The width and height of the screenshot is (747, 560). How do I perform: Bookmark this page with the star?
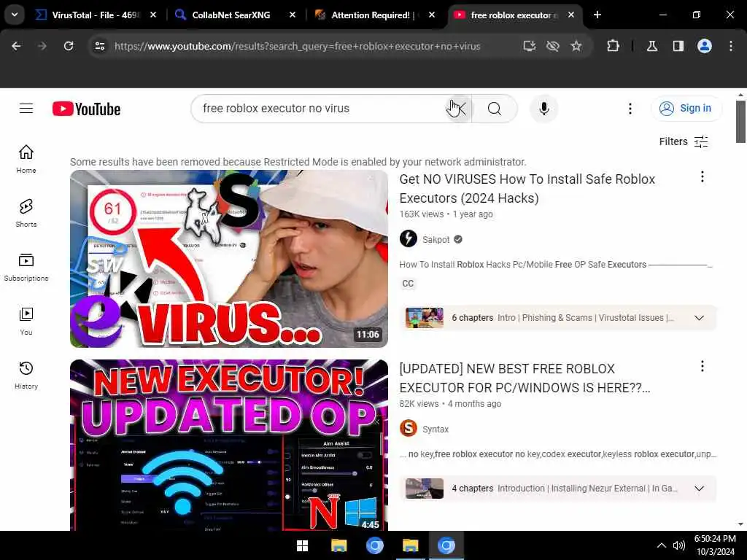[576, 46]
